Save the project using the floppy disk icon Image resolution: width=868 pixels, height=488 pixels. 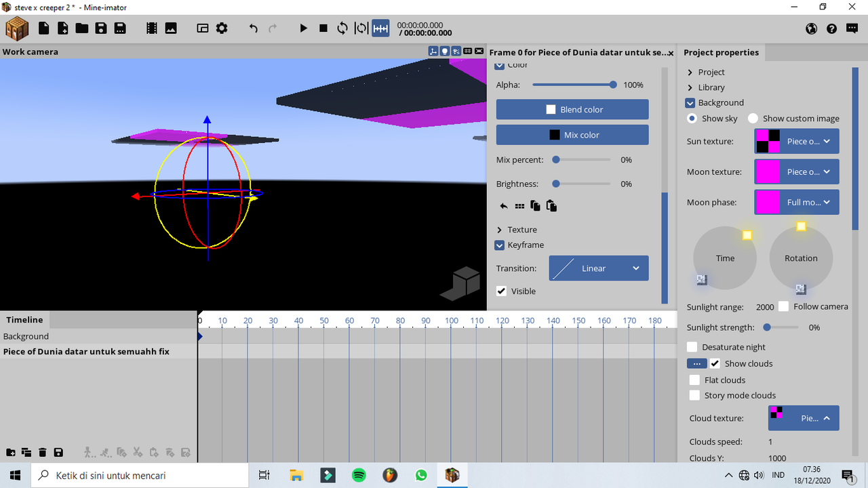(101, 28)
